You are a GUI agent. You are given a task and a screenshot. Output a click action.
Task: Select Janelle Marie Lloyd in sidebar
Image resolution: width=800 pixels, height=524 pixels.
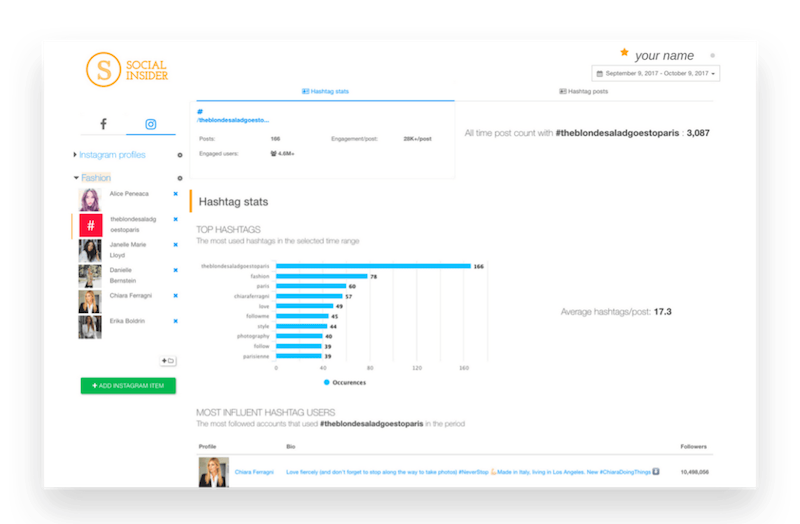(128, 250)
